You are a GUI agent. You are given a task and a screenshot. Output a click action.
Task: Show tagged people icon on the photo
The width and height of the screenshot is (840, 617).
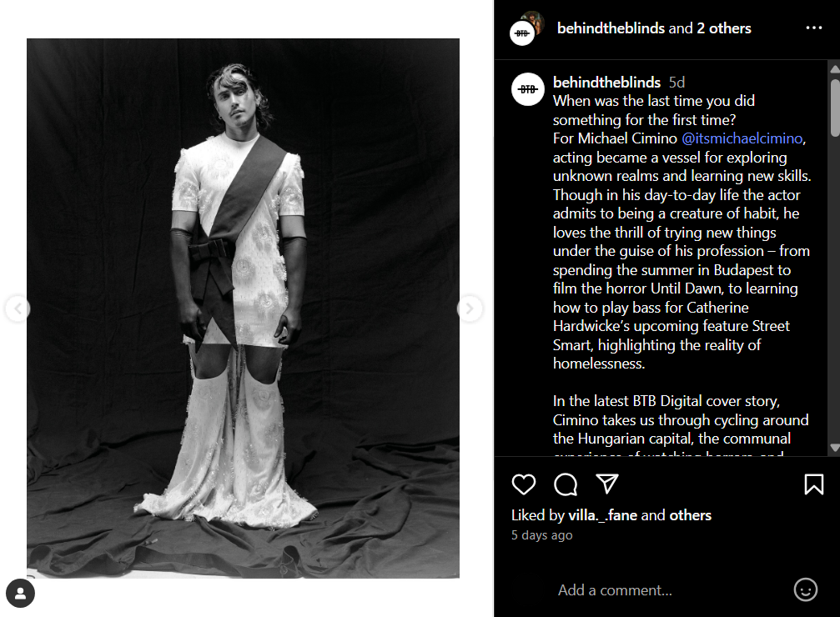tap(20, 594)
